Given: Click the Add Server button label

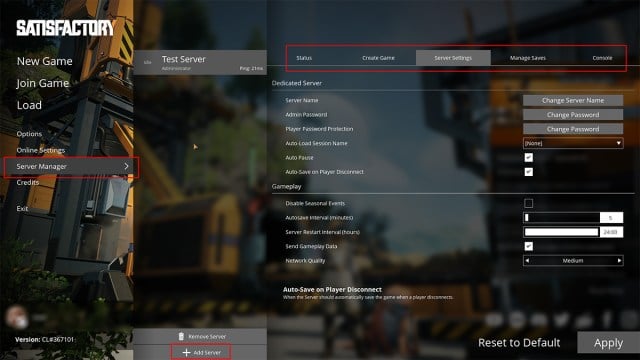Looking at the screenshot, I should coord(207,353).
